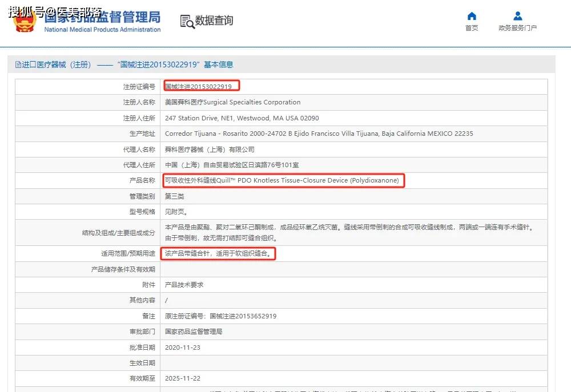571x392 pixels.
Task: Select registration number 国械注进20153022919 value
Action: pos(198,87)
